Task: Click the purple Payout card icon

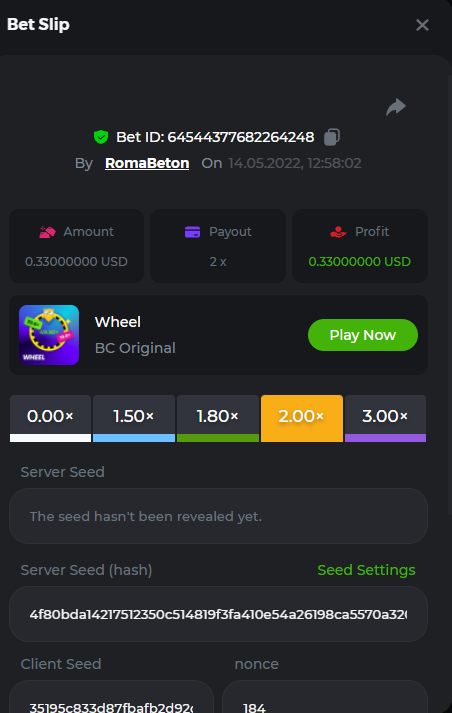Action: pyautogui.click(x=192, y=232)
